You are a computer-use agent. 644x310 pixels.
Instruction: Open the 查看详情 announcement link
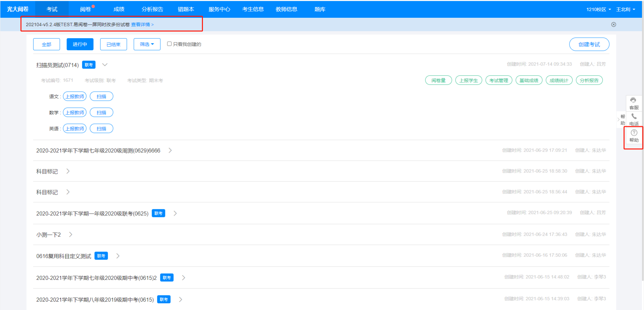coord(142,24)
